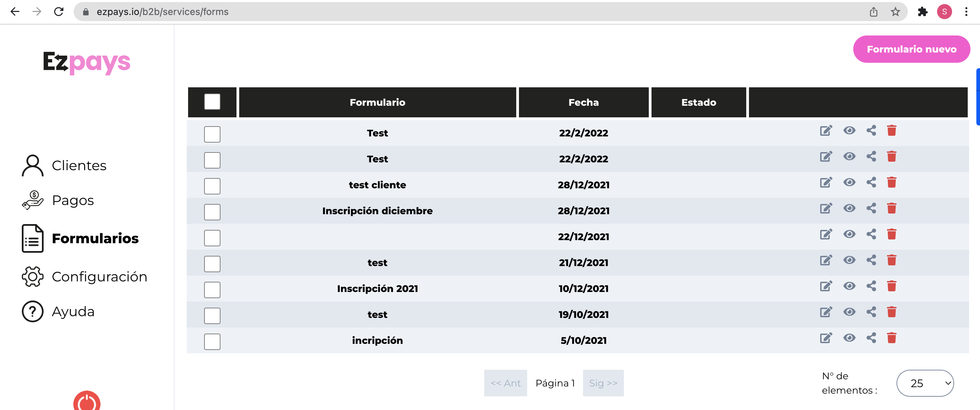Screen dimensions: 980x410
Task: Share the first Test form row
Action: pyautogui.click(x=871, y=131)
